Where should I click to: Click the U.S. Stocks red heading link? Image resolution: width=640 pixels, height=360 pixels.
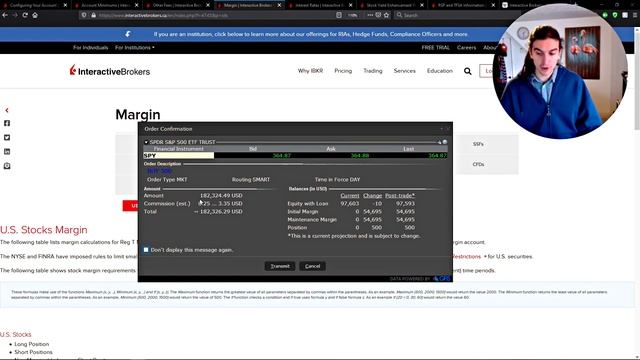(16, 334)
